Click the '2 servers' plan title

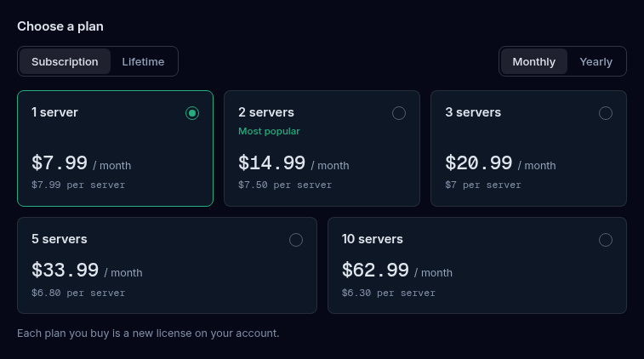[266, 112]
